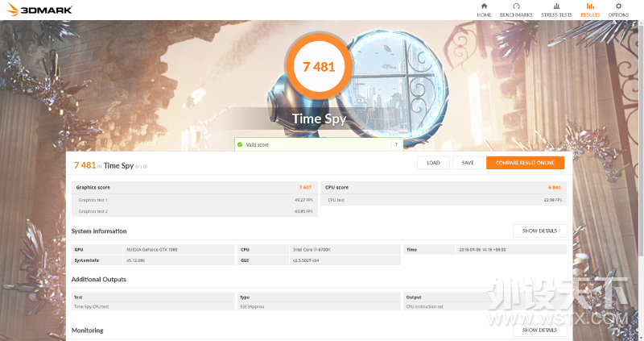The width and height of the screenshot is (644, 341).
Task: Select the Graphics score value 7 607
Action: tap(305, 188)
